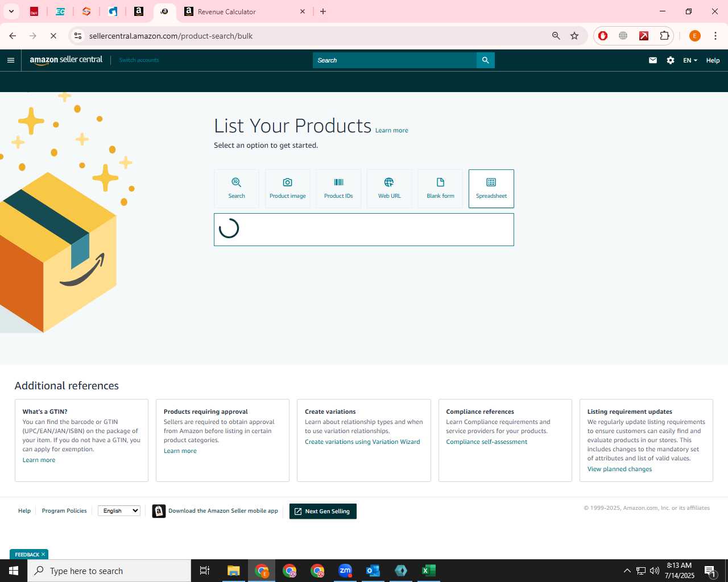Open the tab search chevron dropdown
The image size is (728, 582).
point(11,11)
